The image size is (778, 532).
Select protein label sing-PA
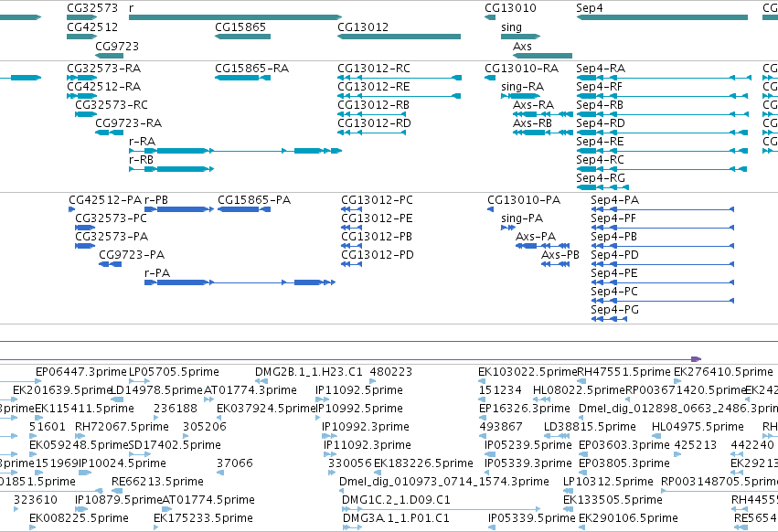coord(522,218)
